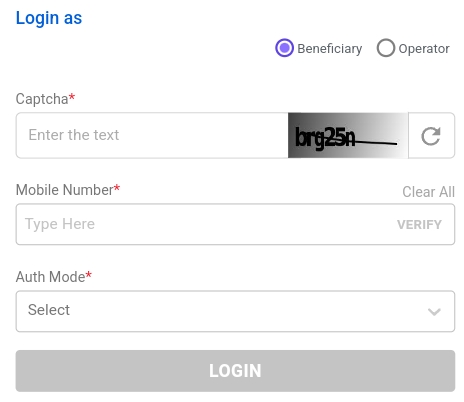Click the Mobile Number field label
This screenshot has height=402, width=464.
click(x=64, y=190)
